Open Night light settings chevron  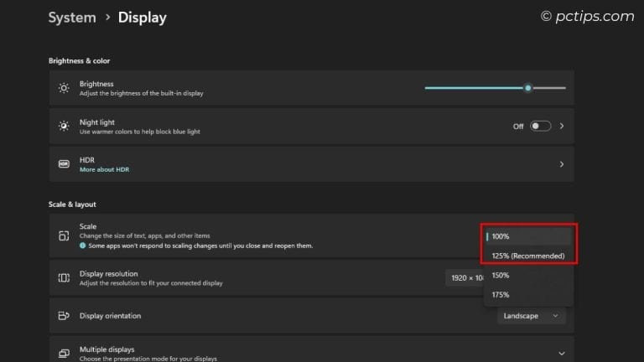(x=562, y=126)
